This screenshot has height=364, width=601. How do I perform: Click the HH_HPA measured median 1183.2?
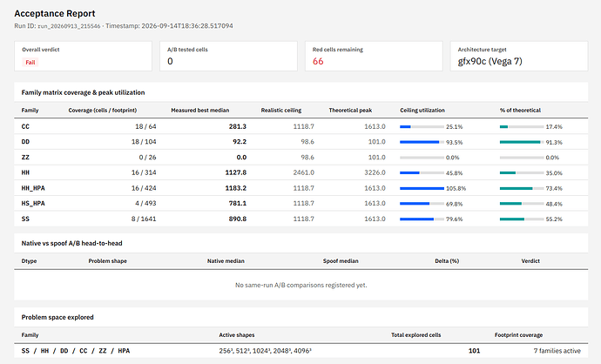[236, 188]
